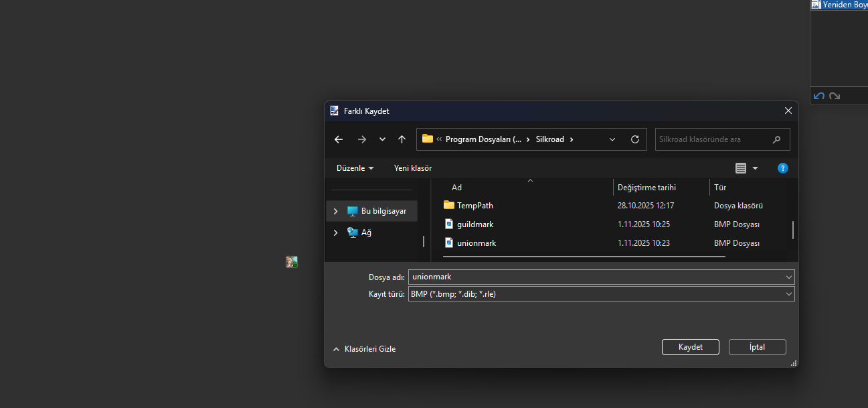The image size is (868, 408).
Task: Click the Forward navigation arrow
Action: 362,139
